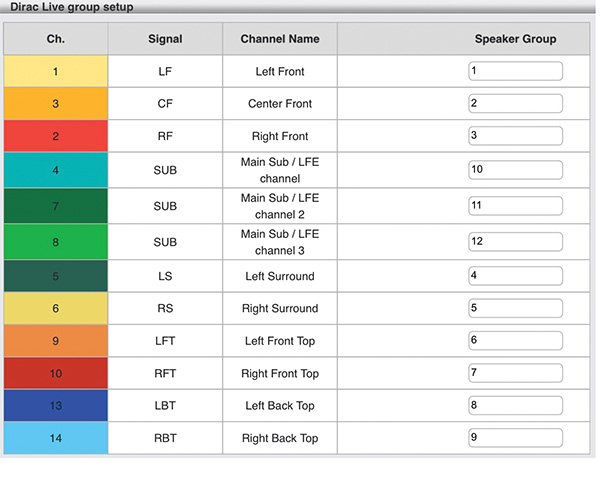Click the light blue channel 14 cell
The height and width of the screenshot is (479, 600).
coord(55,438)
